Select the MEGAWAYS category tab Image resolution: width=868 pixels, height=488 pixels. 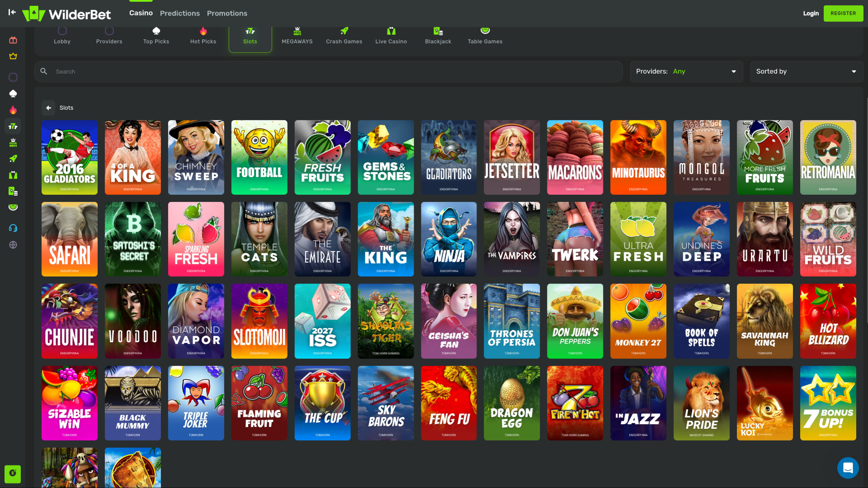pos(297,36)
